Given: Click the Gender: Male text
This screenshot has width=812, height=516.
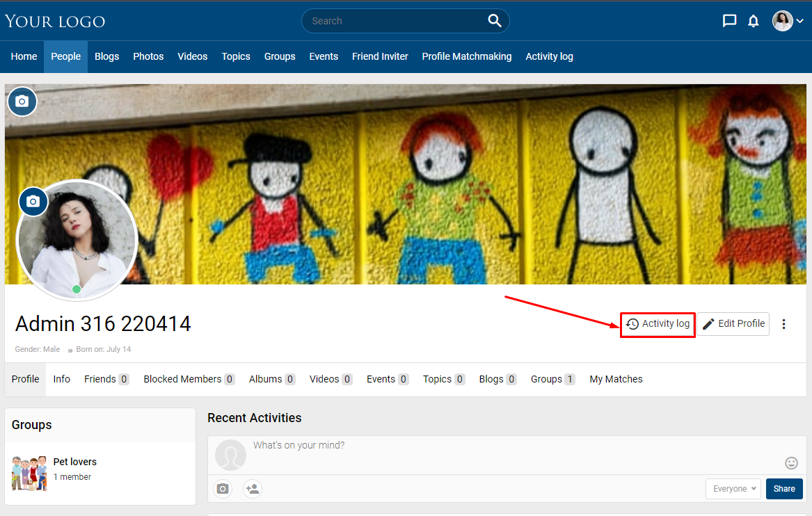Looking at the screenshot, I should [38, 349].
